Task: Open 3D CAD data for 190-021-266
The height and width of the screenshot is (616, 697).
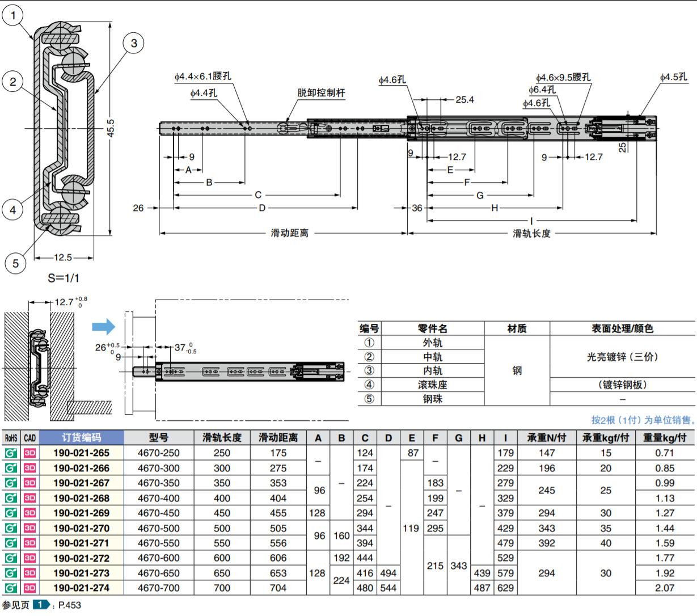Action: pos(29,468)
